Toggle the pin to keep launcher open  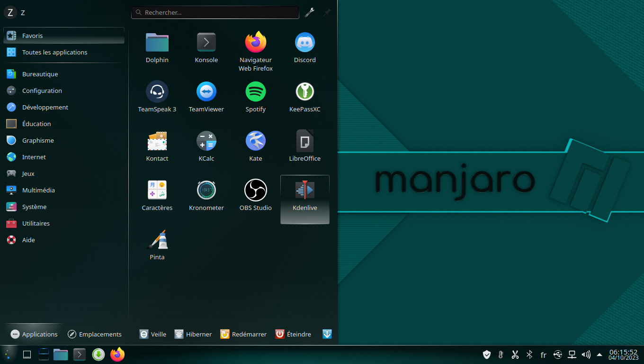[327, 12]
